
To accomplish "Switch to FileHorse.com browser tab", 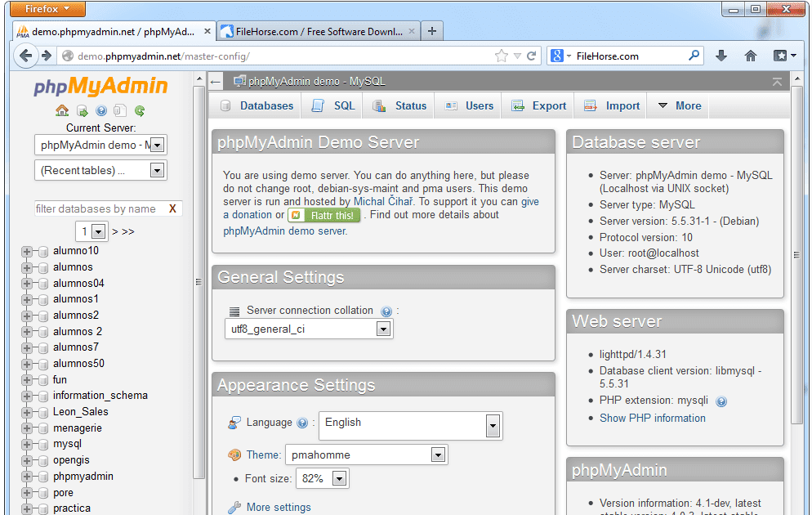I will tap(318, 32).
